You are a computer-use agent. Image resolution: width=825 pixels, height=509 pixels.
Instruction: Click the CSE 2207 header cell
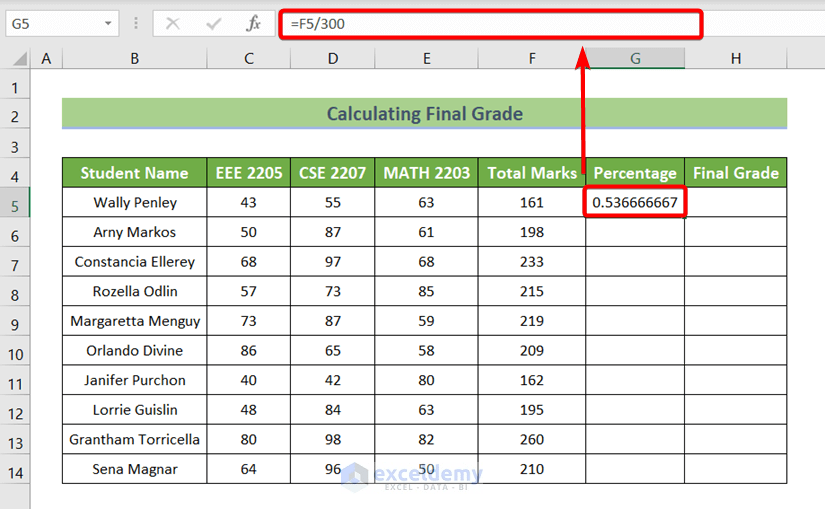[333, 173]
